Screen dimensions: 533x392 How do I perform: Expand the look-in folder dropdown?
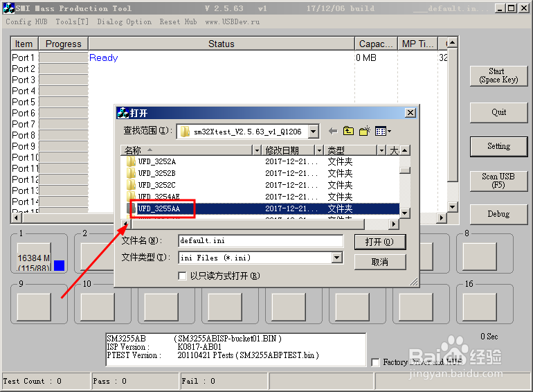click(x=314, y=132)
